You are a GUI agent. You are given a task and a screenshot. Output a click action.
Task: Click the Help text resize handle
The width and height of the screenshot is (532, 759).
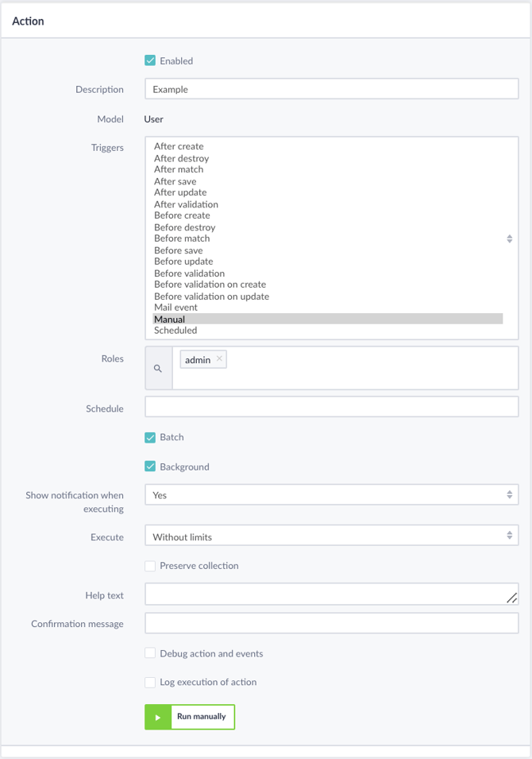(511, 598)
